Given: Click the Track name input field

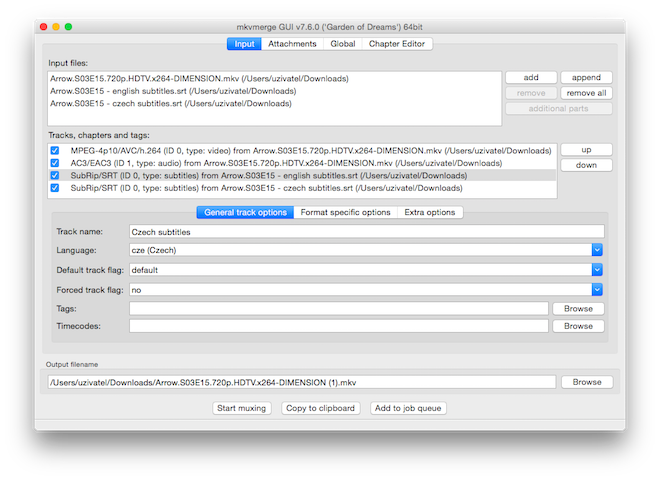Looking at the screenshot, I should click(367, 232).
